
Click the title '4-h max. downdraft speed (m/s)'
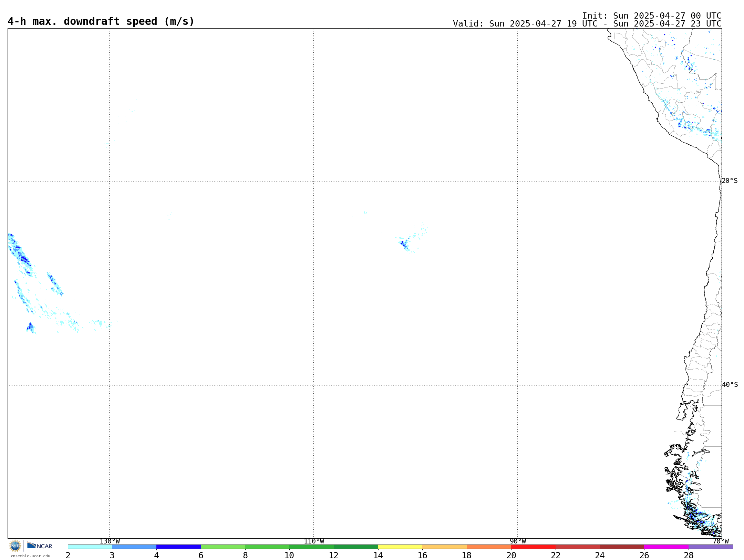[101, 22]
